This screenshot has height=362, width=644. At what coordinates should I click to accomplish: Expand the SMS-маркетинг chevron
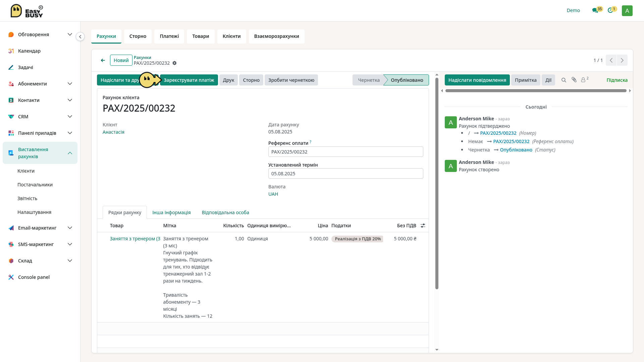[x=70, y=244]
